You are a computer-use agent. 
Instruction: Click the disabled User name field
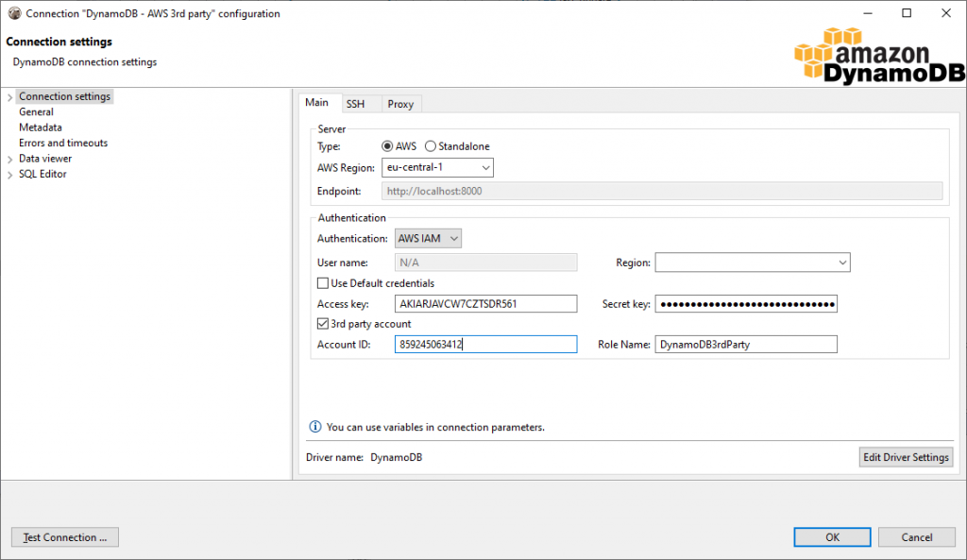click(x=486, y=263)
